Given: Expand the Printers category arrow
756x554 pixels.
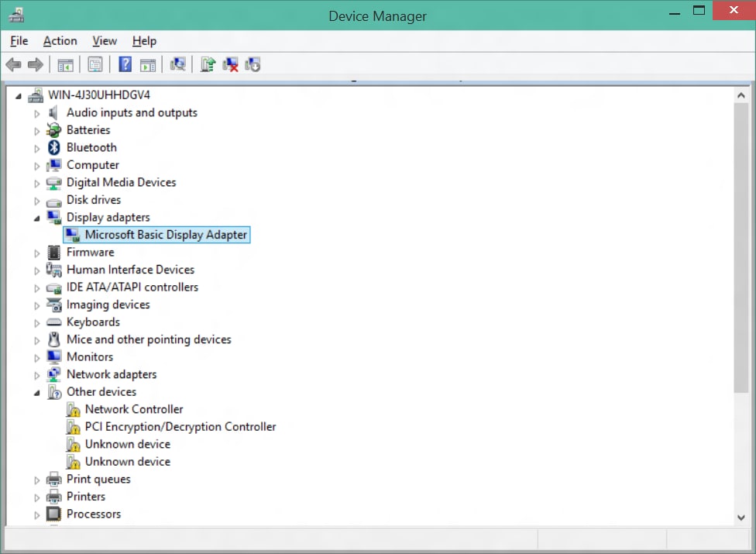Looking at the screenshot, I should [36, 497].
